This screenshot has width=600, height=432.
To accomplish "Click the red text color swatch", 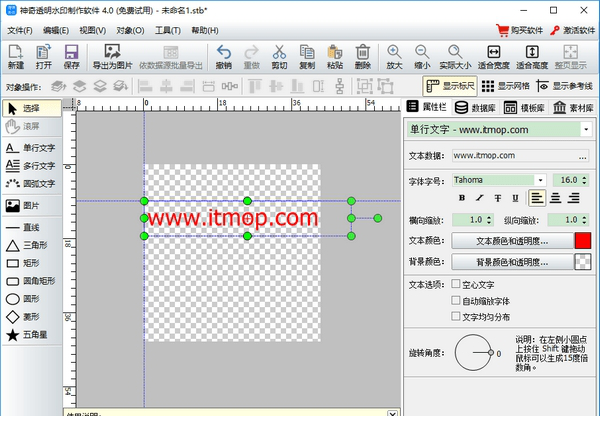I will [582, 240].
